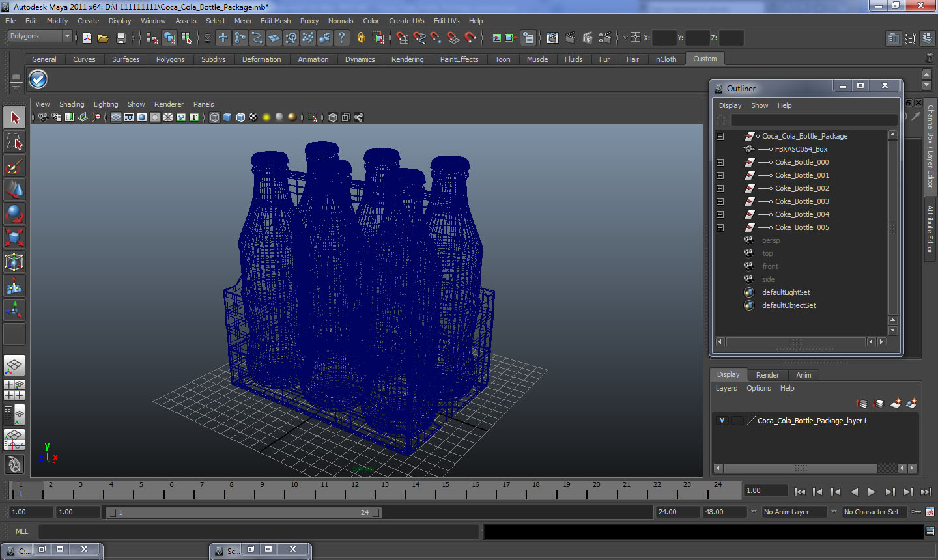Click frame 12 on the time slider

pos(355,490)
